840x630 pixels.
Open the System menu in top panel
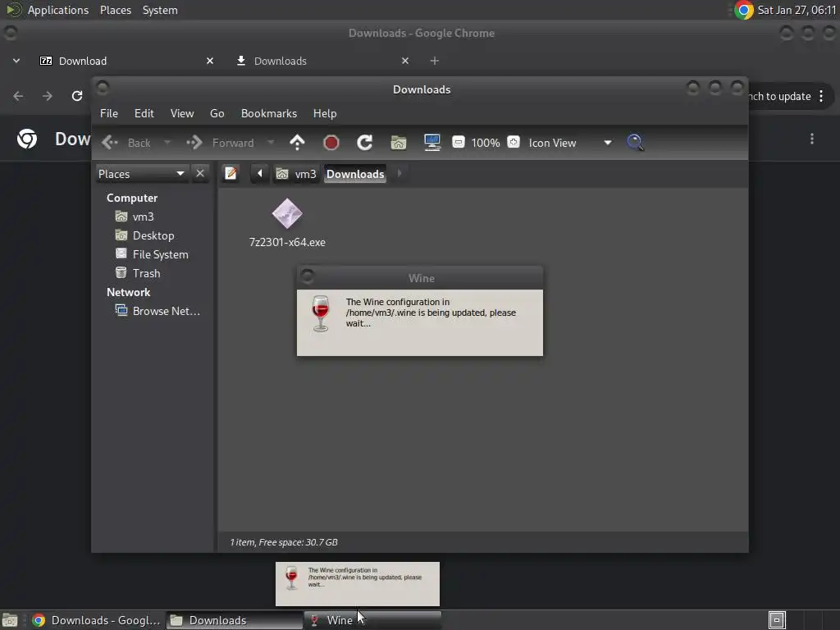coord(160,10)
